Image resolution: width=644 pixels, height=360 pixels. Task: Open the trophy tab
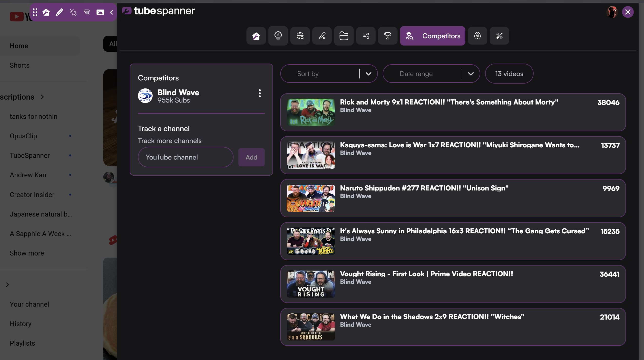388,36
